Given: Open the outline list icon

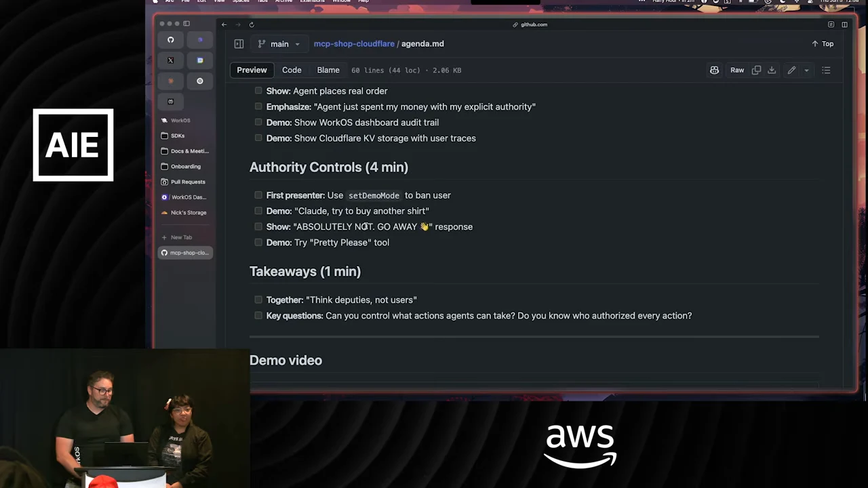Looking at the screenshot, I should (826, 70).
